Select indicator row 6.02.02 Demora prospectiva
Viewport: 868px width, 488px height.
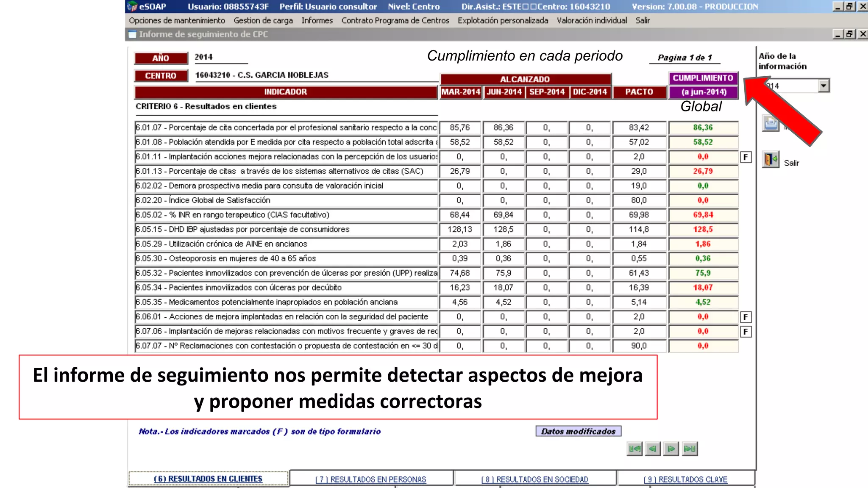pyautogui.click(x=286, y=186)
